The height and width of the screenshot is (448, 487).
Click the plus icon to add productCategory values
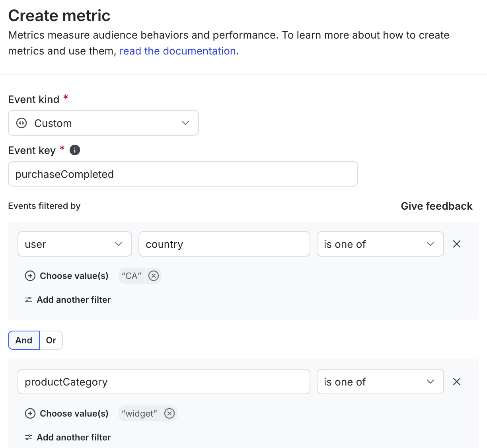(30, 413)
